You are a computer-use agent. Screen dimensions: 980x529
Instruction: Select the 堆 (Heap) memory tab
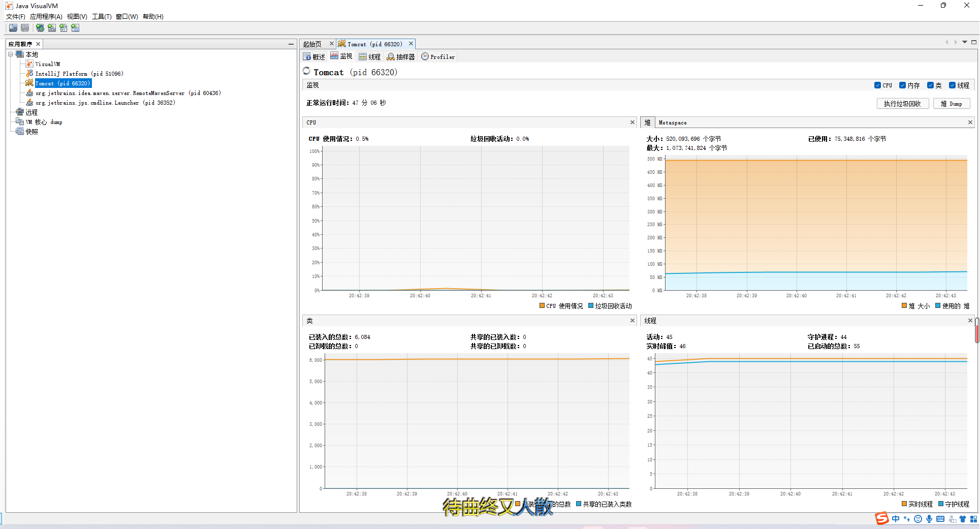648,123
